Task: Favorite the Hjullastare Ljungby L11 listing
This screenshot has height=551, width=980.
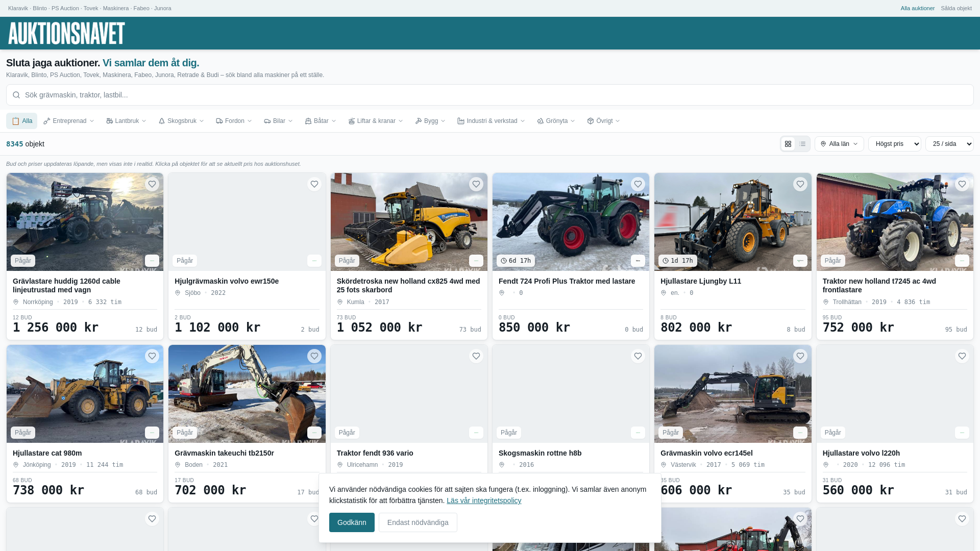Action: point(800,184)
